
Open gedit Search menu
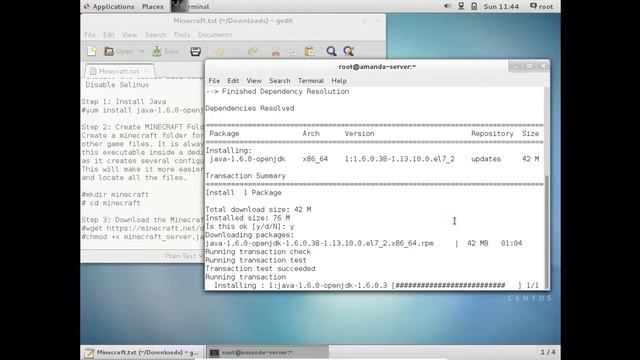pos(156,35)
